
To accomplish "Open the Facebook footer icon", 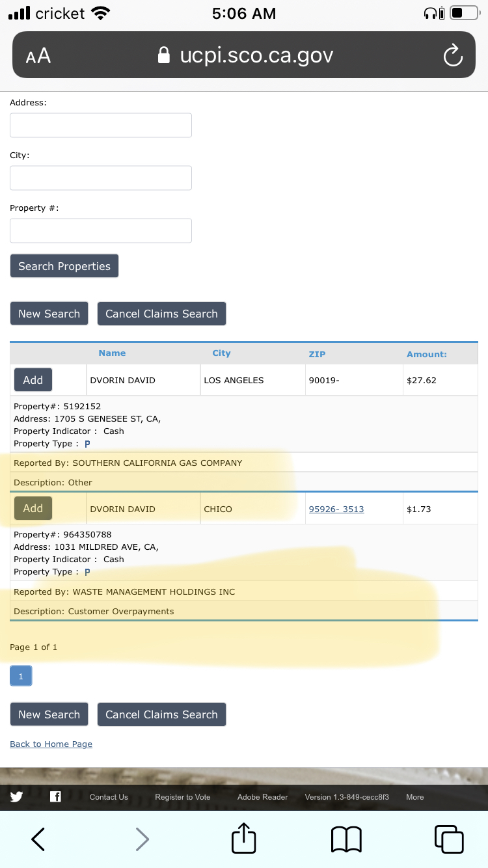I will click(x=55, y=796).
